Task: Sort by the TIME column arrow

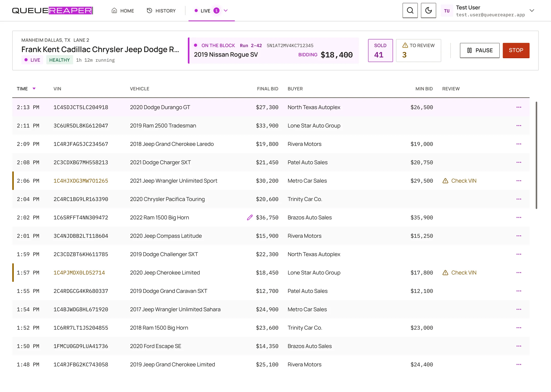Action: 34,89
